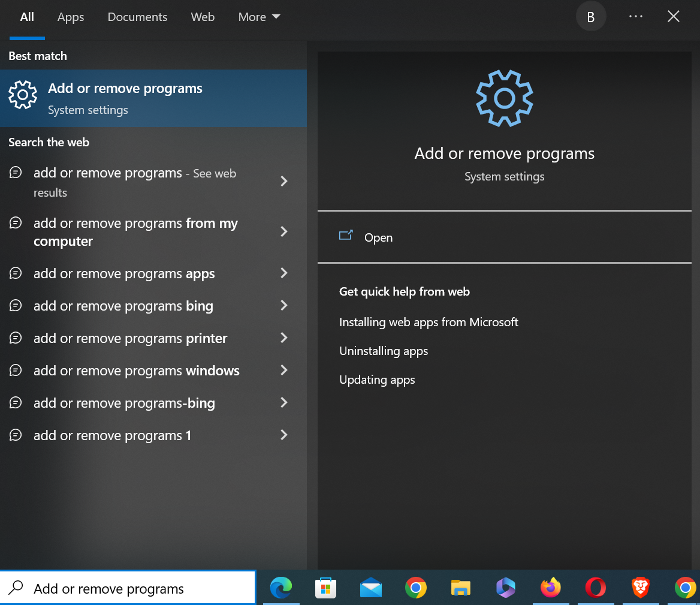Click the search bubble icon for 'add or remove programs windows'
Screen dimensions: 700x605
(x=16, y=370)
